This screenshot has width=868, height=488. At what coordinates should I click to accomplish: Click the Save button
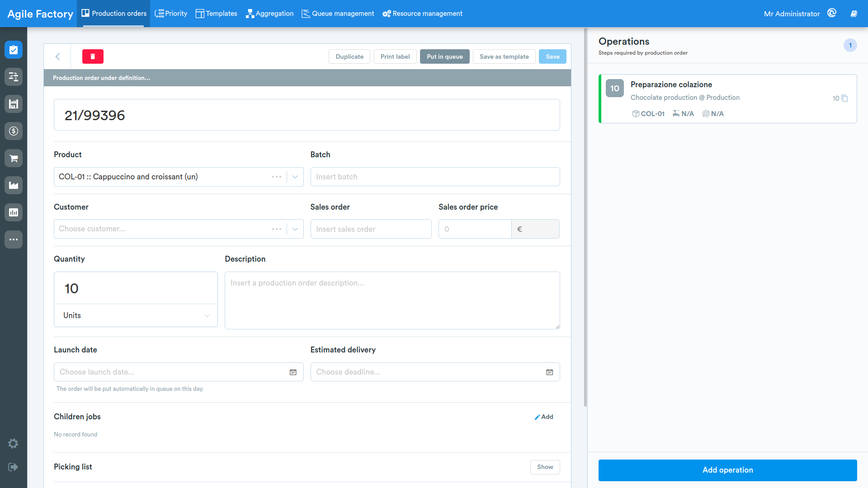pos(552,56)
